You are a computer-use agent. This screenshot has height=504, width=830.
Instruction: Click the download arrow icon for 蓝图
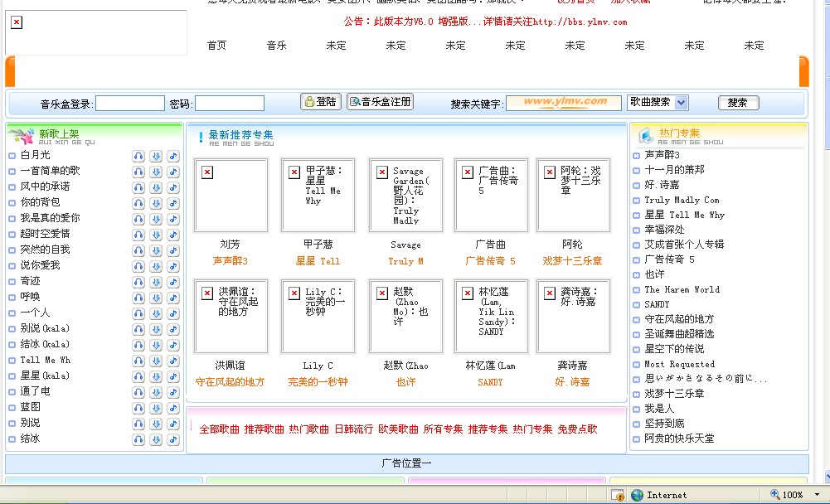[x=156, y=408]
